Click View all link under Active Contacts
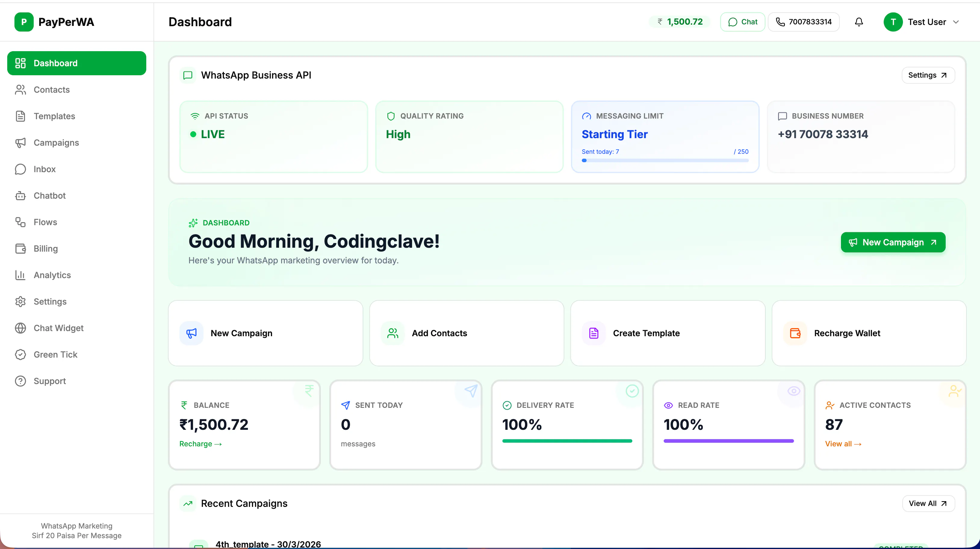The width and height of the screenshot is (980, 549). [843, 444]
